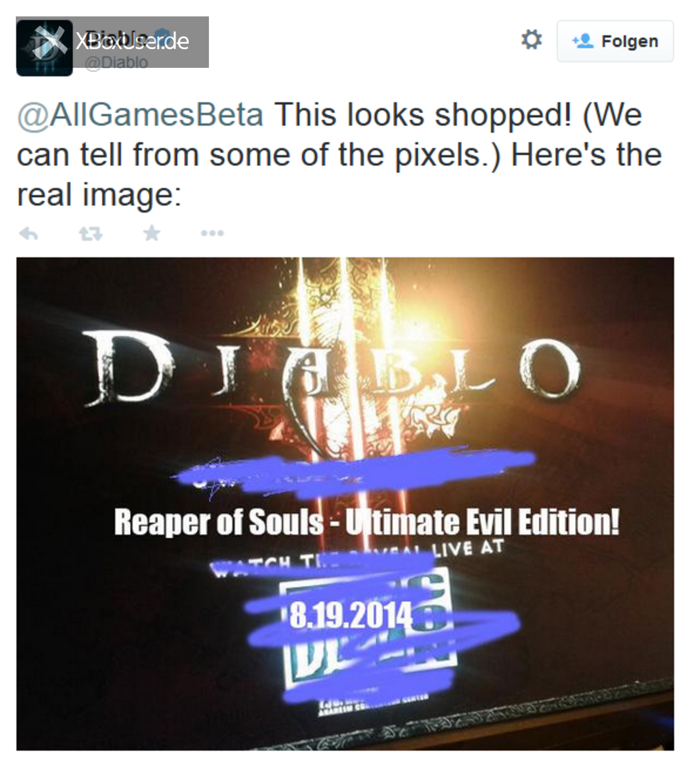Click the Diablo profile avatar picture
Image resolution: width=700 pixels, height=773 pixels.
coord(44,48)
